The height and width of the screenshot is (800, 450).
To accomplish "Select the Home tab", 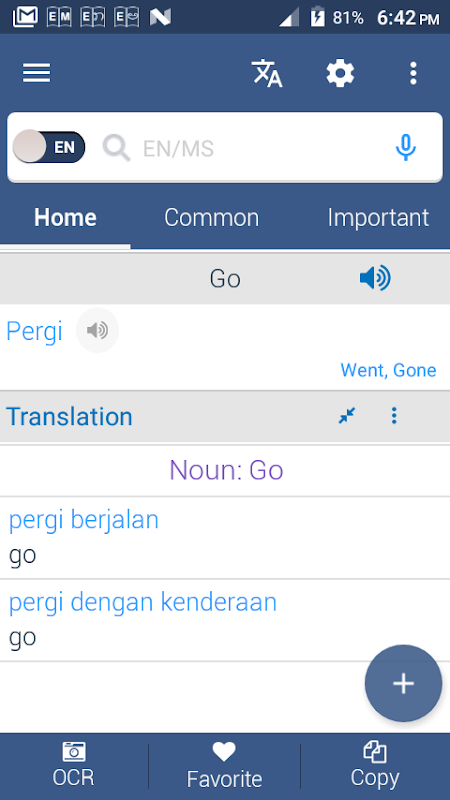I will (x=65, y=218).
